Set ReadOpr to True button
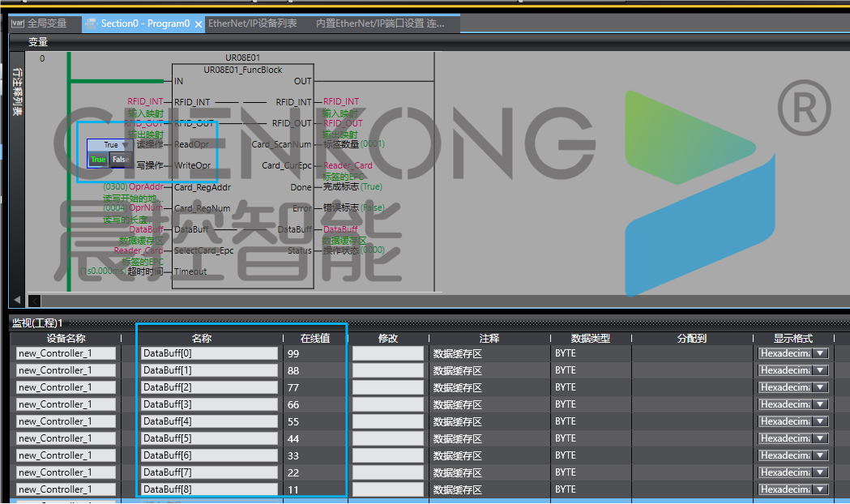 tap(98, 160)
